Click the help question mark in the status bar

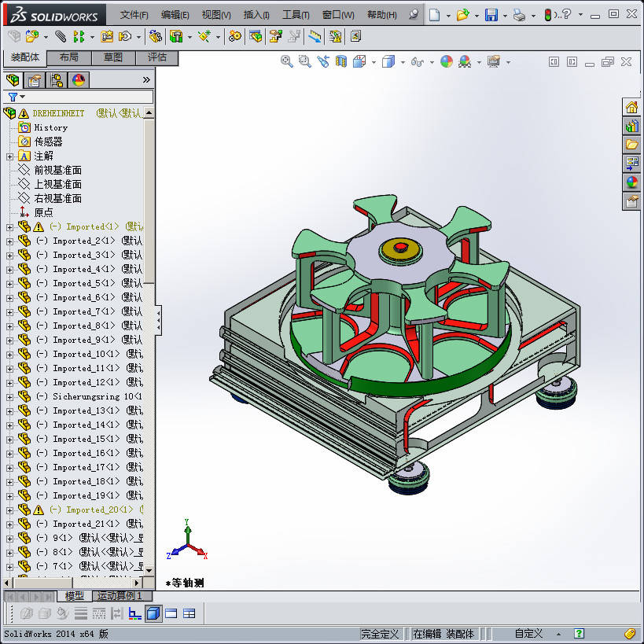pyautogui.click(x=580, y=634)
